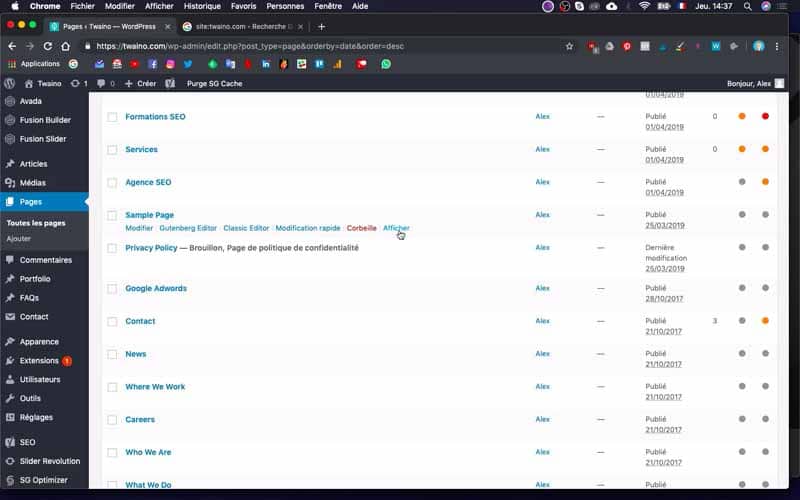Open the Instagram bookmark

pyautogui.click(x=170, y=64)
